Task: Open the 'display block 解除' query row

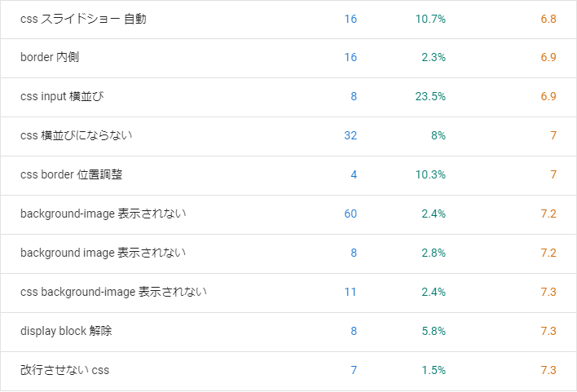Action: point(288,332)
